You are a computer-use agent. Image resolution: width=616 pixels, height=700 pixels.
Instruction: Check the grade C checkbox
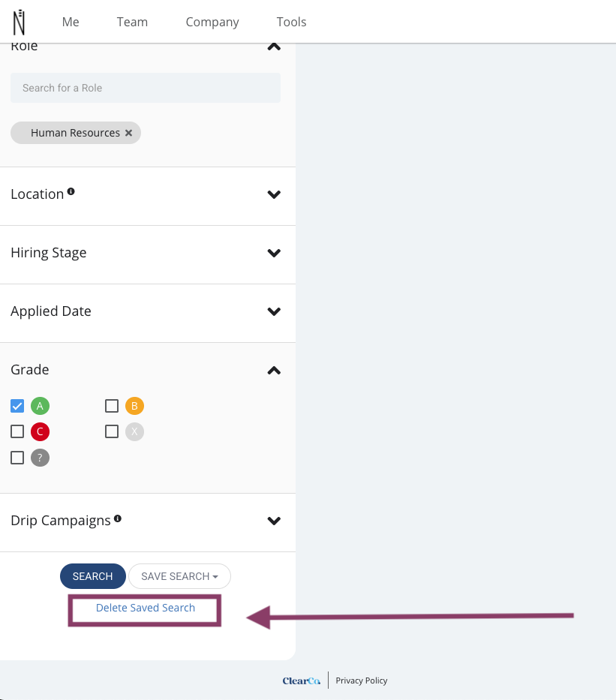tap(17, 431)
